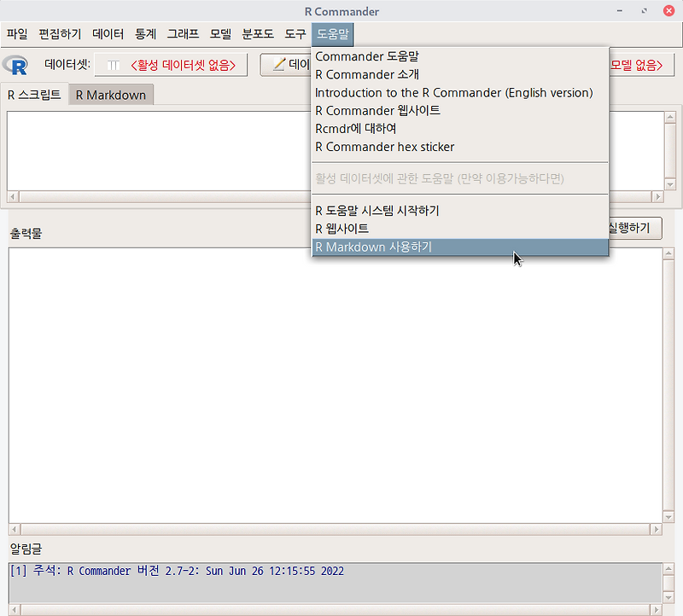Click the R Commander logo icon
This screenshot has height=616, width=683.
(15, 63)
